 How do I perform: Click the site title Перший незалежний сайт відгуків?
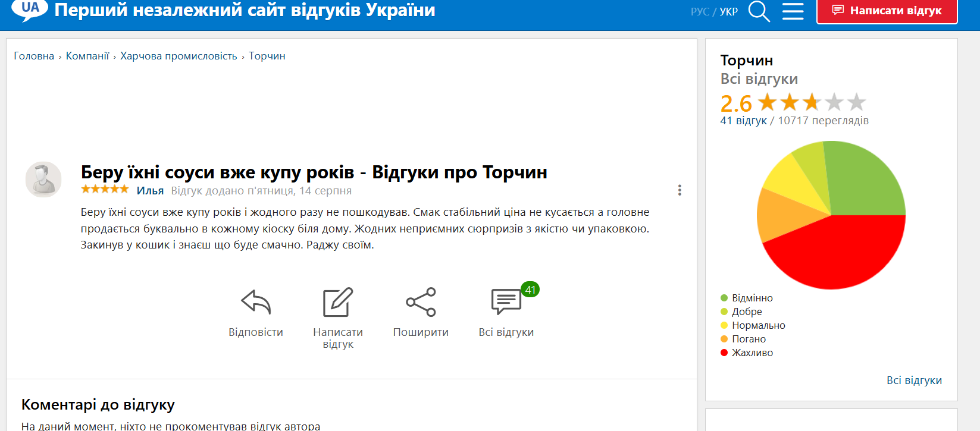pyautogui.click(x=245, y=10)
